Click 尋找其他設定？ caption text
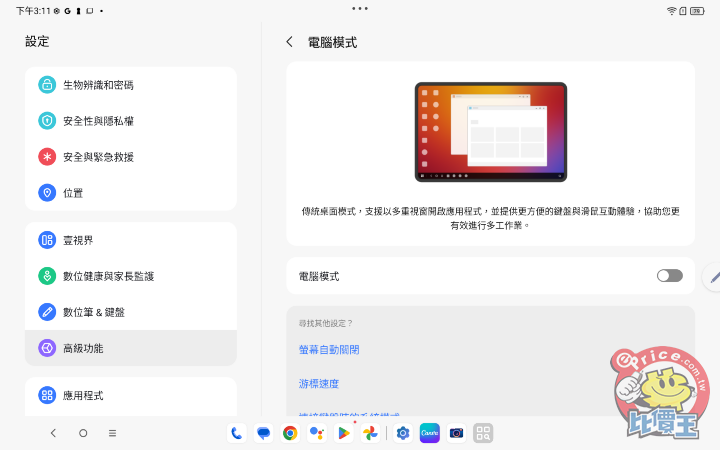 (326, 323)
